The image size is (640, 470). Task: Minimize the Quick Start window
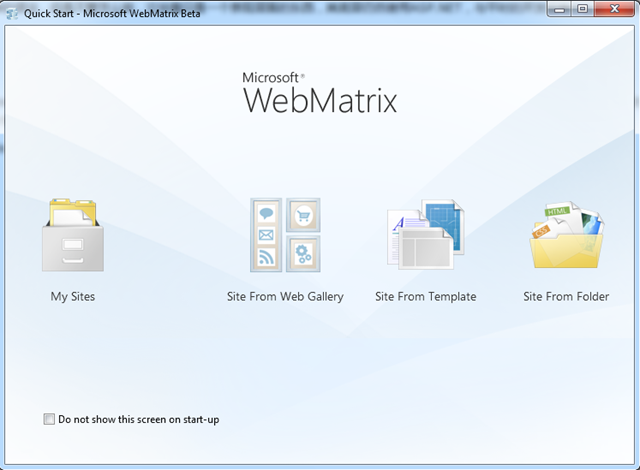[559, 9]
